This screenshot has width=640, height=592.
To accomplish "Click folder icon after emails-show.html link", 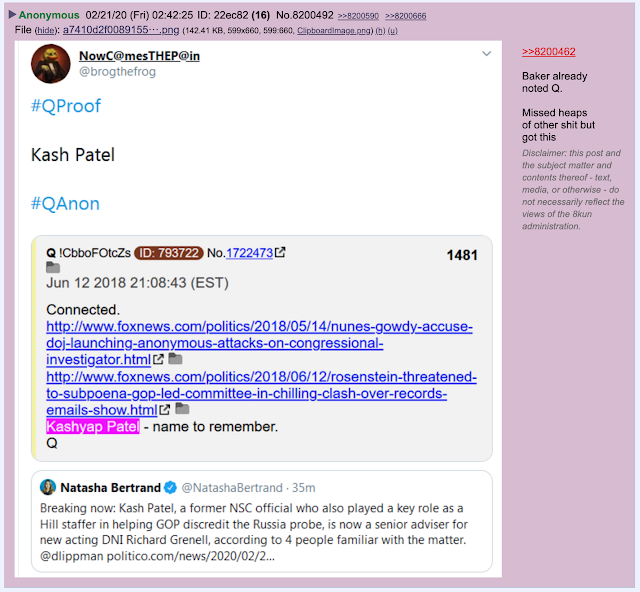I will click(182, 408).
